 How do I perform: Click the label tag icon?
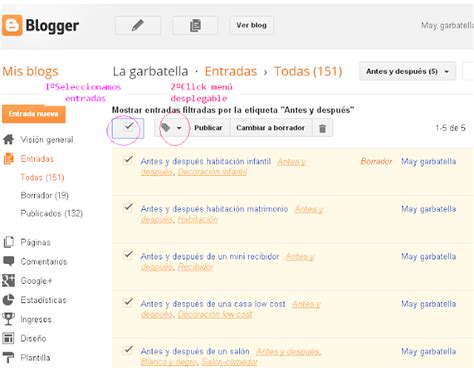(165, 127)
